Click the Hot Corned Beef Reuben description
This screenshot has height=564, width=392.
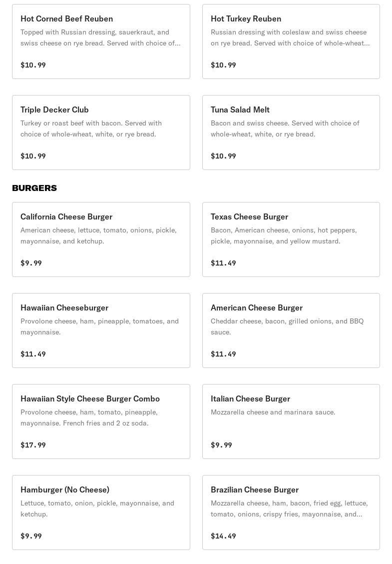(100, 37)
